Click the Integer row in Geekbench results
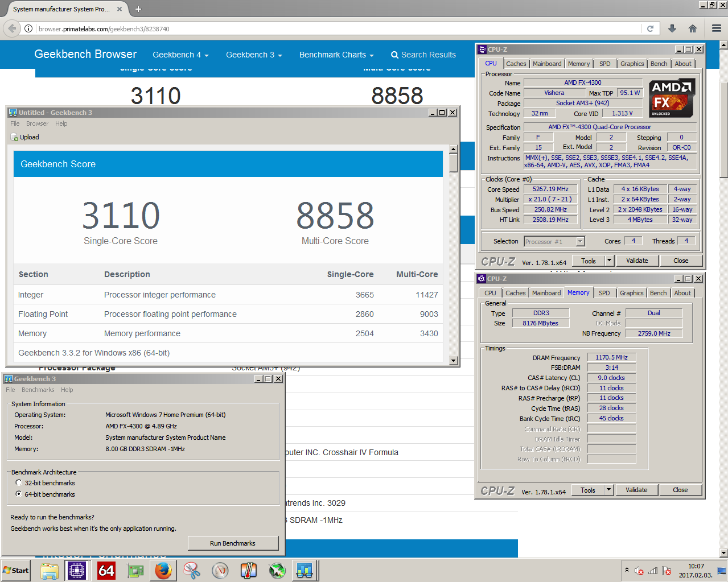 click(x=228, y=295)
